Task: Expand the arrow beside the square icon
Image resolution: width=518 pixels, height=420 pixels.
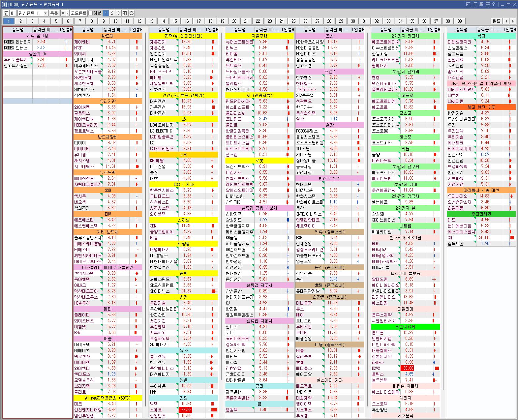Action: [x=68, y=13]
